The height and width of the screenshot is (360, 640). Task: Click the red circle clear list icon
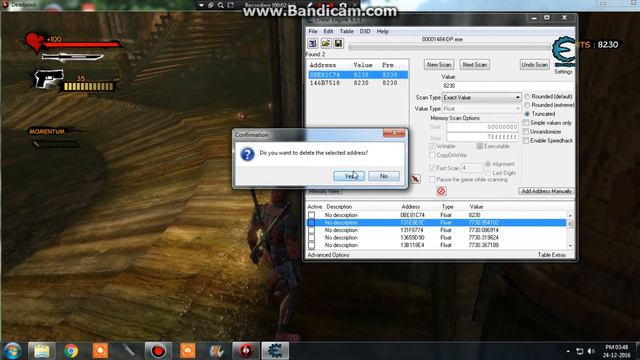click(441, 191)
